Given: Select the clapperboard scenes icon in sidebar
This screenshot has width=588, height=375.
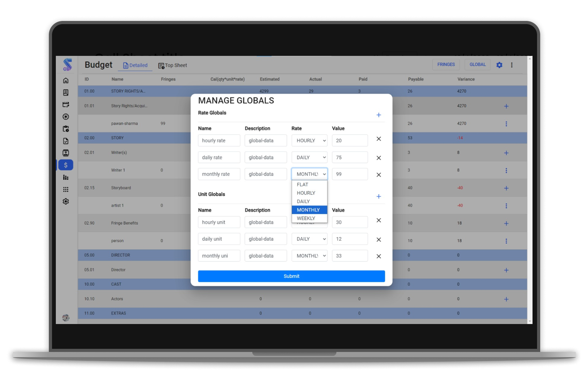Looking at the screenshot, I should point(66,104).
